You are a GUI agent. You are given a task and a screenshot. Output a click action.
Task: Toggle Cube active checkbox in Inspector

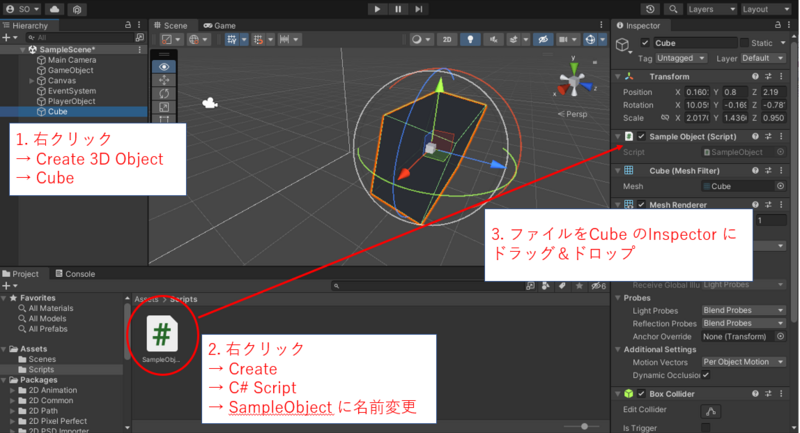click(x=645, y=43)
